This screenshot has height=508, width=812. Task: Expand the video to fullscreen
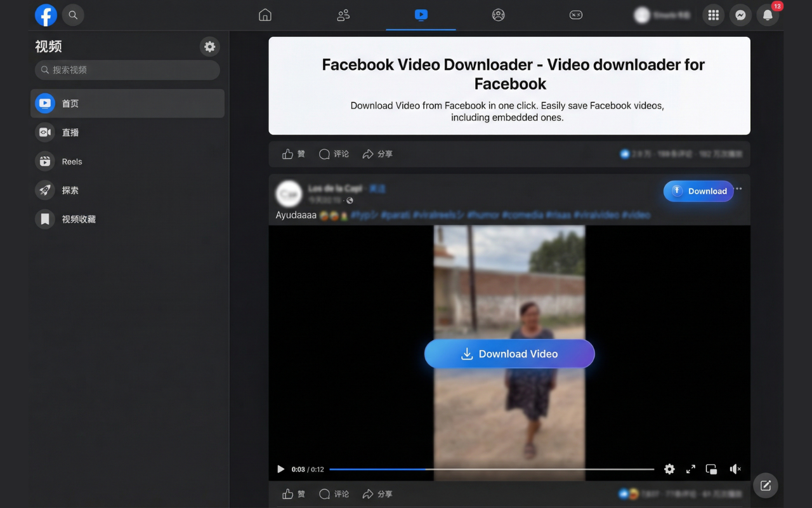click(691, 469)
